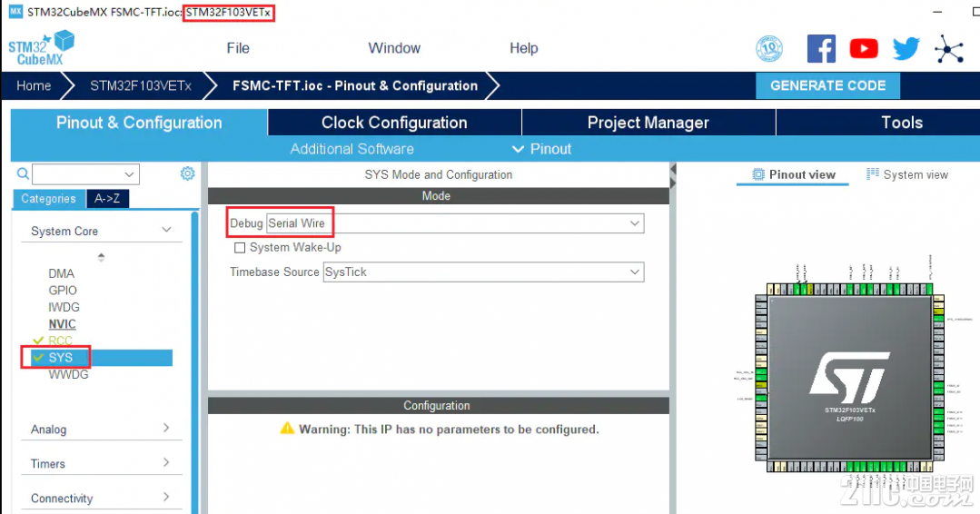This screenshot has width=980, height=514.
Task: Expand the Timers category
Action: click(166, 462)
